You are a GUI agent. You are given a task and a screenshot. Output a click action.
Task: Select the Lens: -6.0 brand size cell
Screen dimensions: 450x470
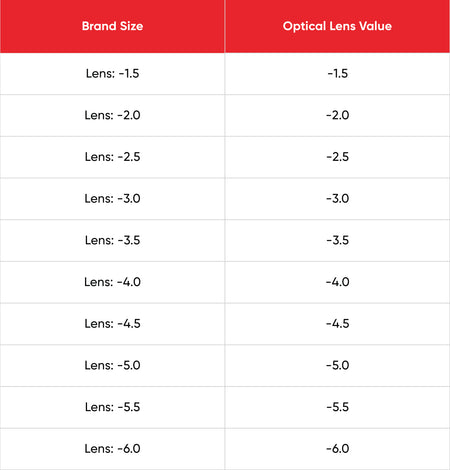pos(112,448)
